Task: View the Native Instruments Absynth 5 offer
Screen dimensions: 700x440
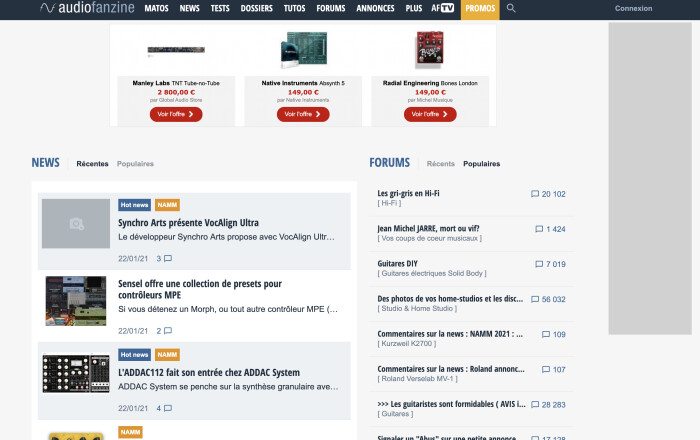Action: tap(303, 114)
